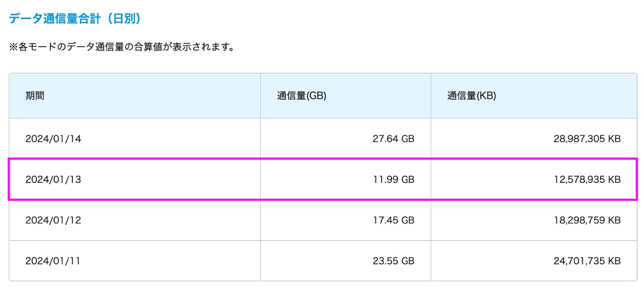Select the 通信量(KB) column header
Image resolution: width=644 pixels, height=288 pixels.
click(x=534, y=96)
